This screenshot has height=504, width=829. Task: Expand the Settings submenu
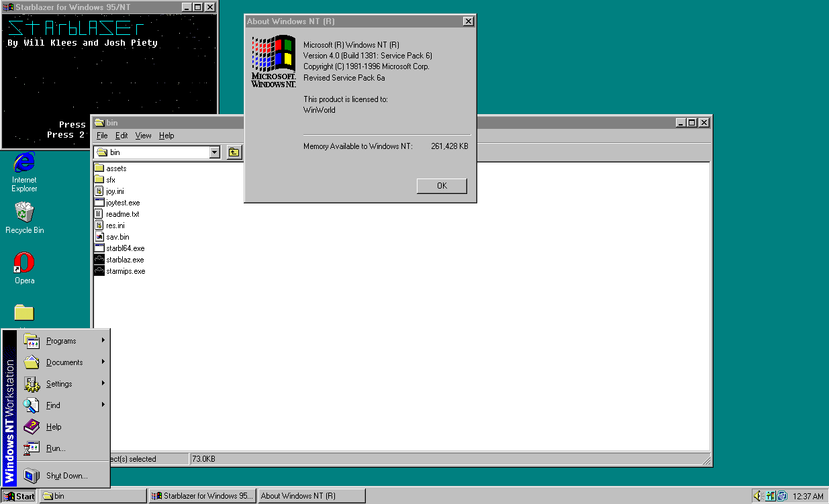coord(59,384)
